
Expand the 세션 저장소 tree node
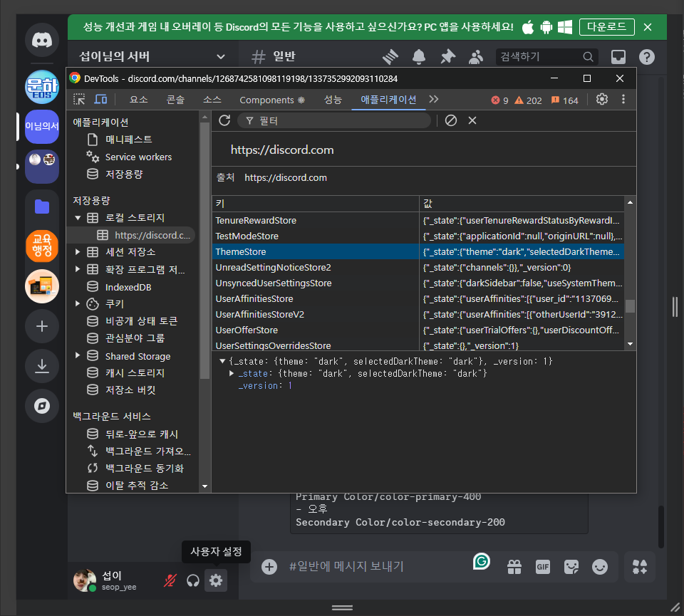point(78,251)
